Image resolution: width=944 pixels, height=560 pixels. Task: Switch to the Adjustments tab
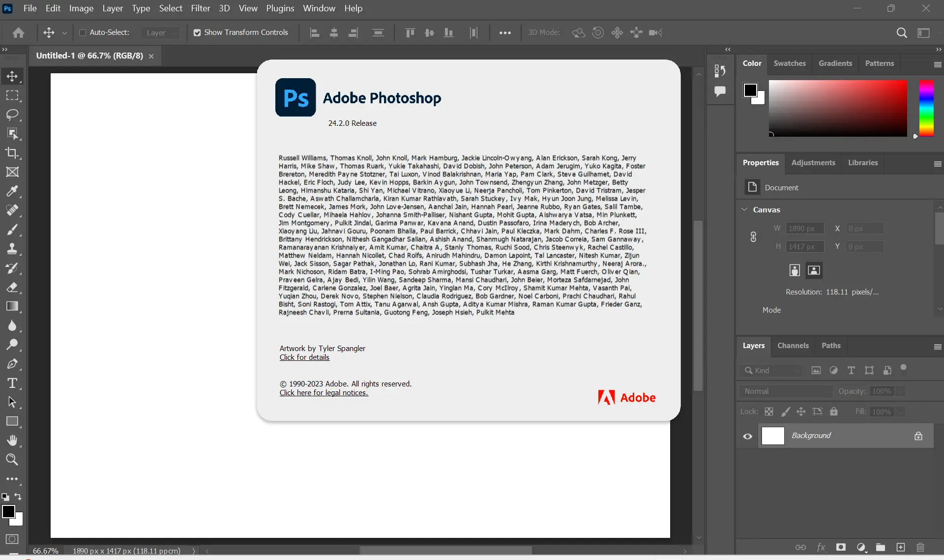tap(813, 163)
